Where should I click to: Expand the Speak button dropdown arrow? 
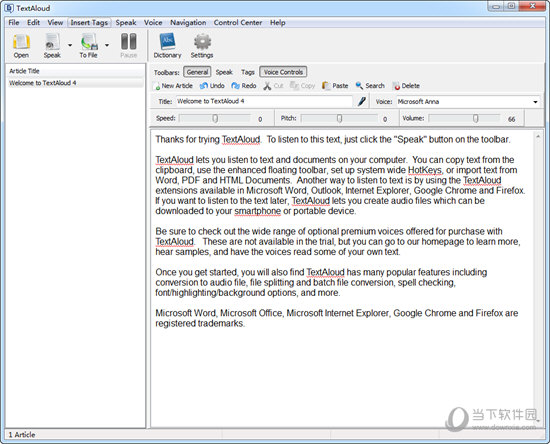click(70, 45)
